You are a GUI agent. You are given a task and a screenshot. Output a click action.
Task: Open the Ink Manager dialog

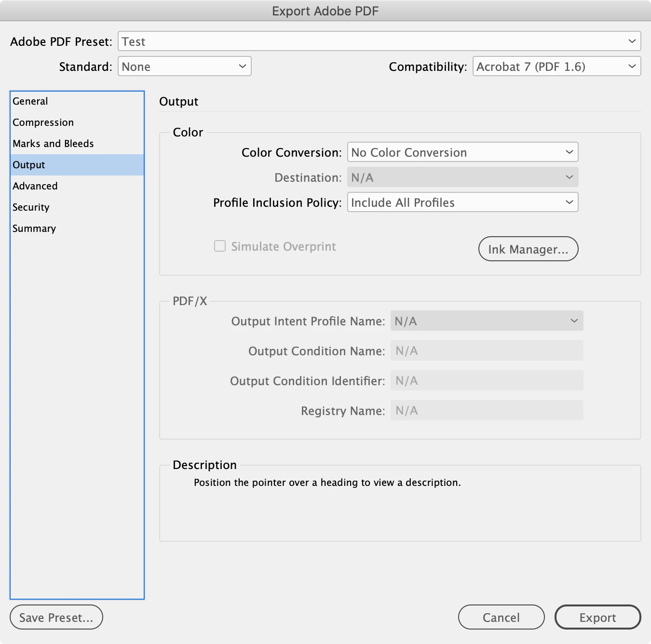(528, 249)
